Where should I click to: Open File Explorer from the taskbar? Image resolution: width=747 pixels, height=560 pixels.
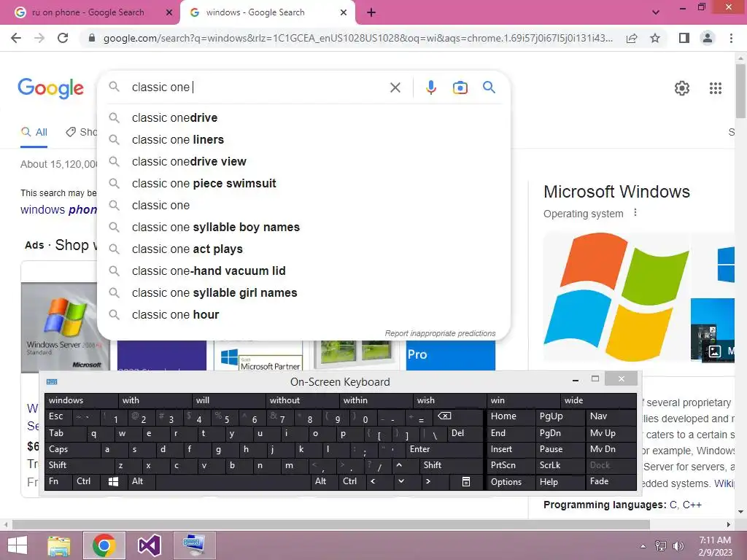[x=59, y=545]
